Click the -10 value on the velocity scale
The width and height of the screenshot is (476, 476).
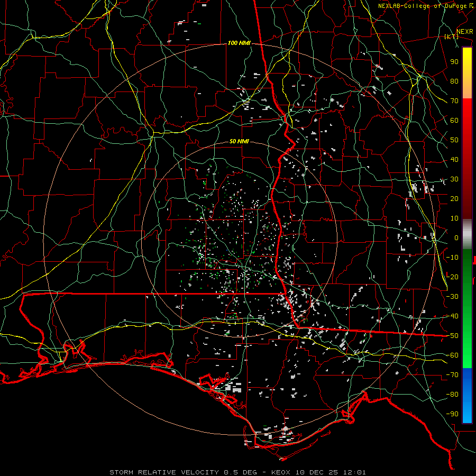point(452,258)
